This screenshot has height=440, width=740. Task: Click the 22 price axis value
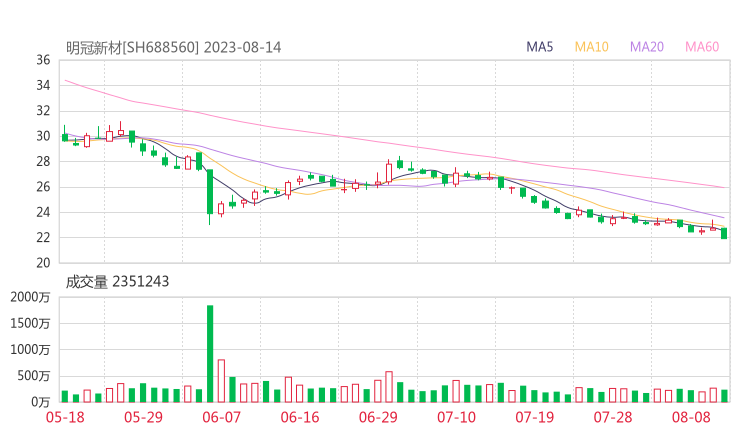43,237
